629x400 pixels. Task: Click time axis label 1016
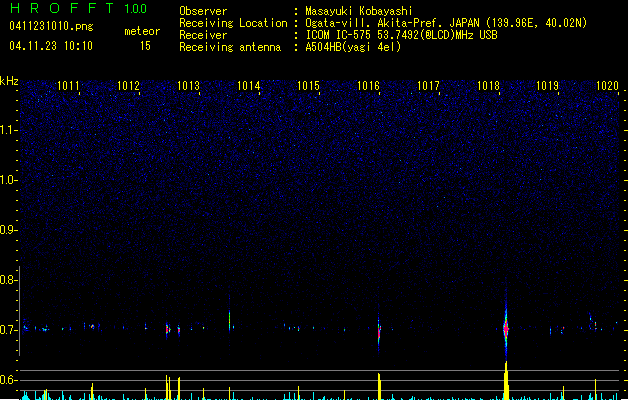coord(368,85)
